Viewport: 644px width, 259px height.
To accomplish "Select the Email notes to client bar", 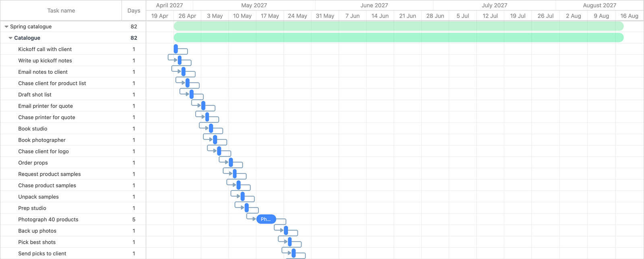I will point(184,72).
